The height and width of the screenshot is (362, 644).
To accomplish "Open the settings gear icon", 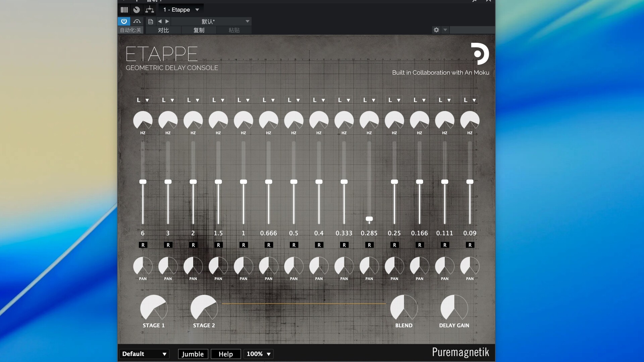I will (x=436, y=30).
